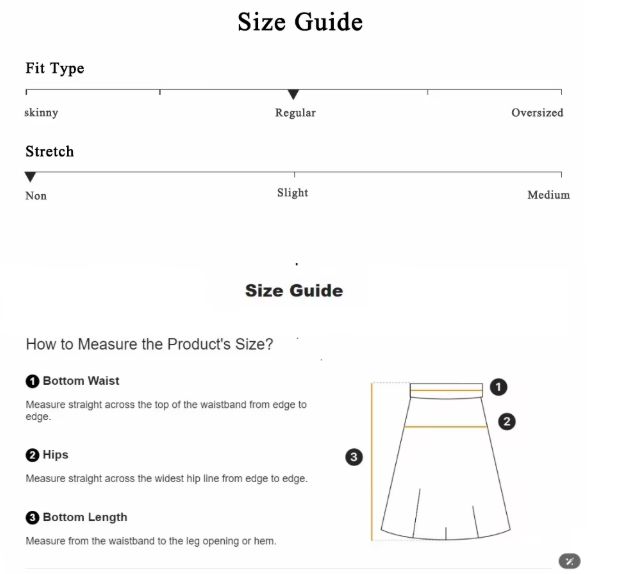Click the How to Measure the Product's Size heading
The width and height of the screenshot is (619, 574).
[x=150, y=344]
